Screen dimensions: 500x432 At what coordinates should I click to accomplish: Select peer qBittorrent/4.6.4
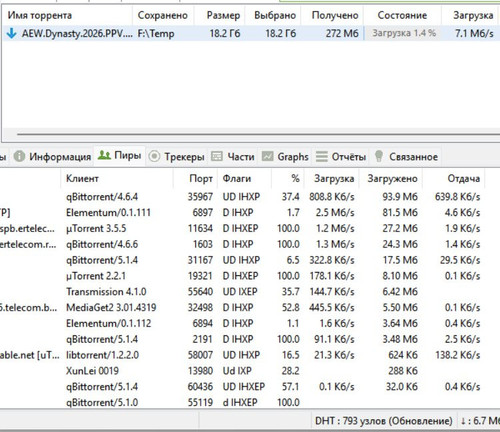(102, 197)
